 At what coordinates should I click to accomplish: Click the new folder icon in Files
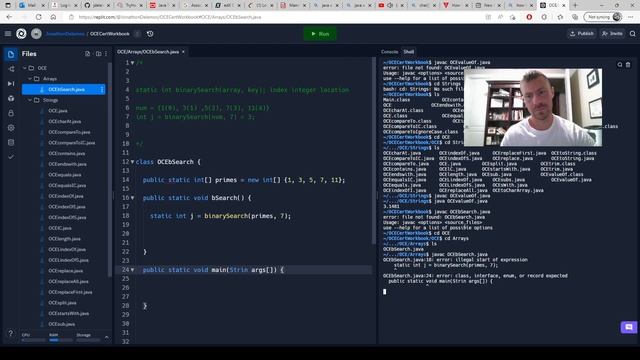coord(98,54)
